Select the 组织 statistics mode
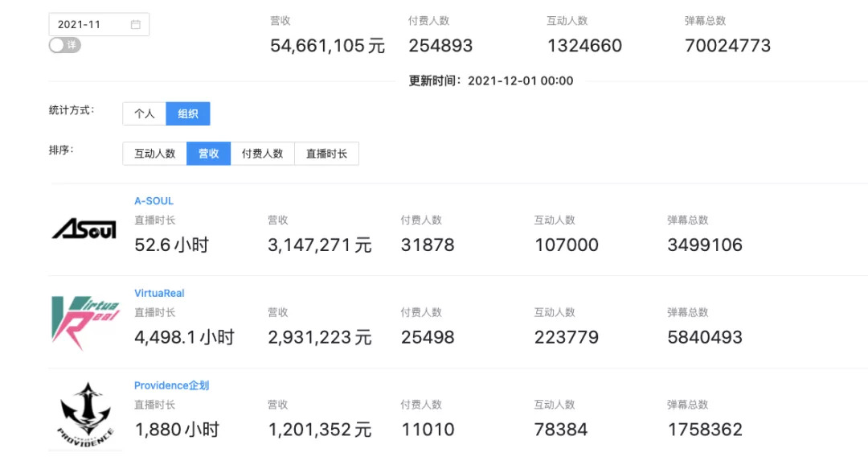 (x=188, y=113)
